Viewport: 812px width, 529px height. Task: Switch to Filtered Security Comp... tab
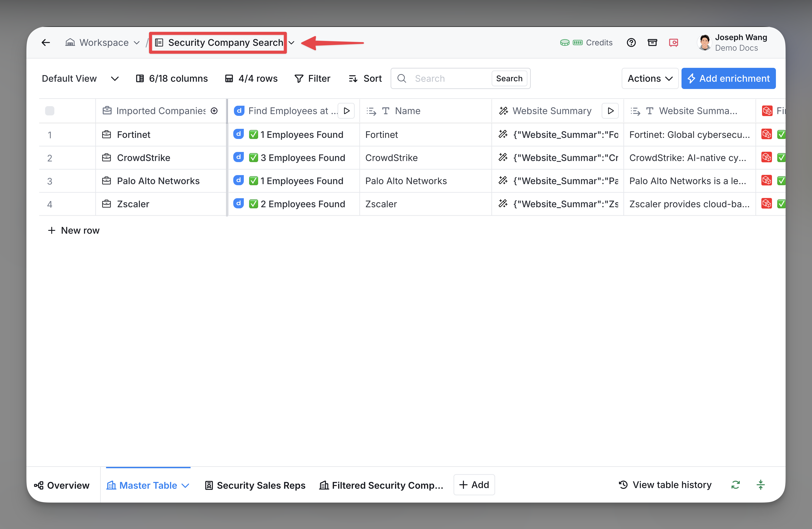point(381,485)
